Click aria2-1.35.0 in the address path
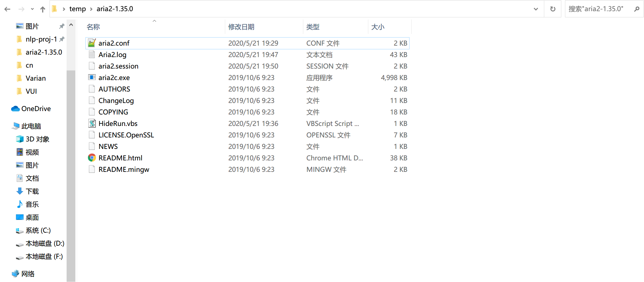Viewport: 644px width, 282px height. [115, 9]
